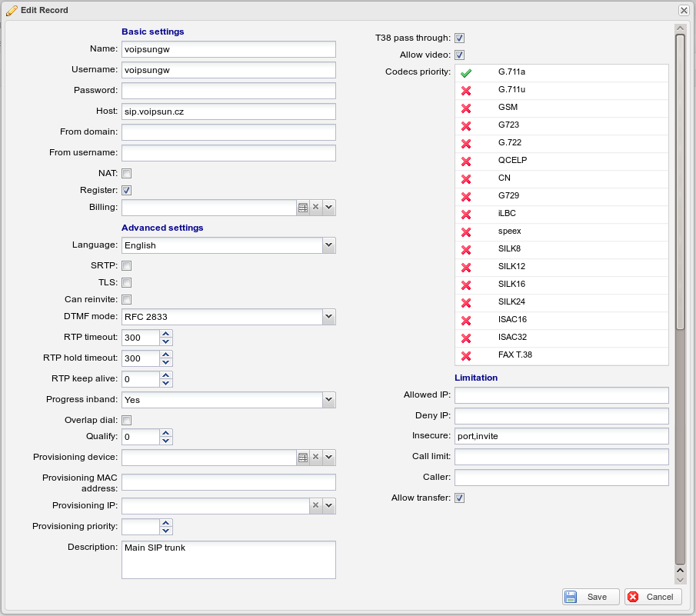
Task: Click the Password input field
Action: click(228, 91)
